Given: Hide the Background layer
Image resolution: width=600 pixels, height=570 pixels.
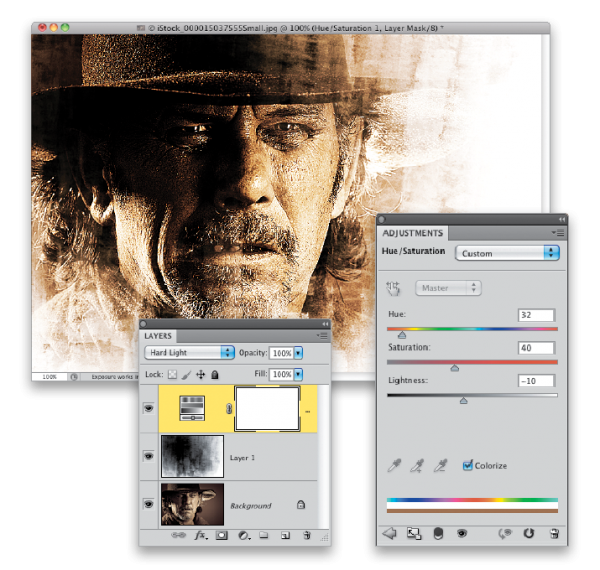Looking at the screenshot, I should point(149,505).
